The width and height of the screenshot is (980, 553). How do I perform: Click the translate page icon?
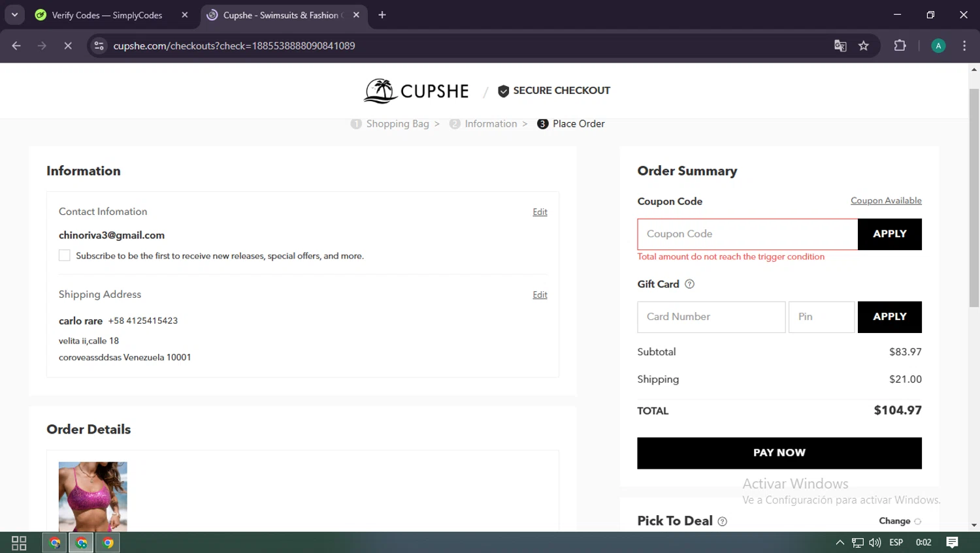[840, 46]
